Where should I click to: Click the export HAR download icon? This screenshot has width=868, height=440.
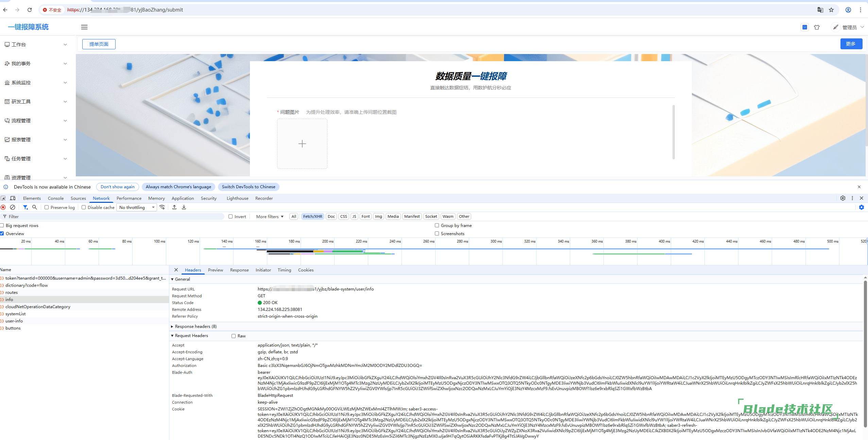pos(184,207)
